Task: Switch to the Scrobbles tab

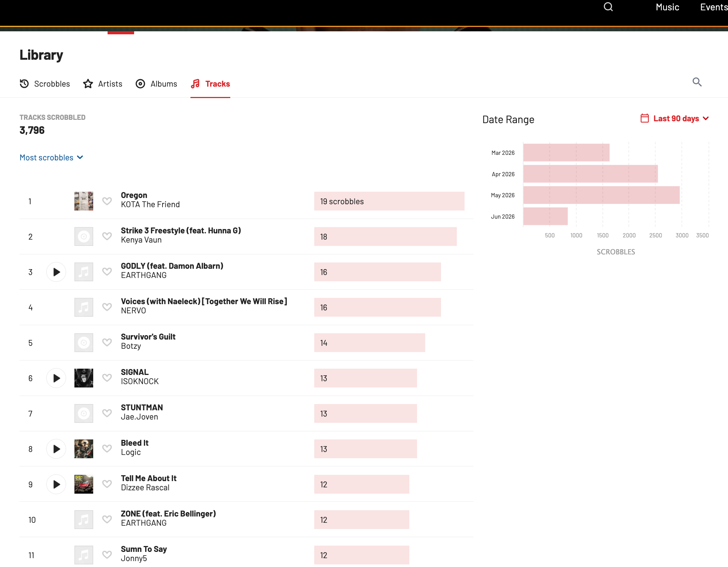Action: click(x=45, y=84)
